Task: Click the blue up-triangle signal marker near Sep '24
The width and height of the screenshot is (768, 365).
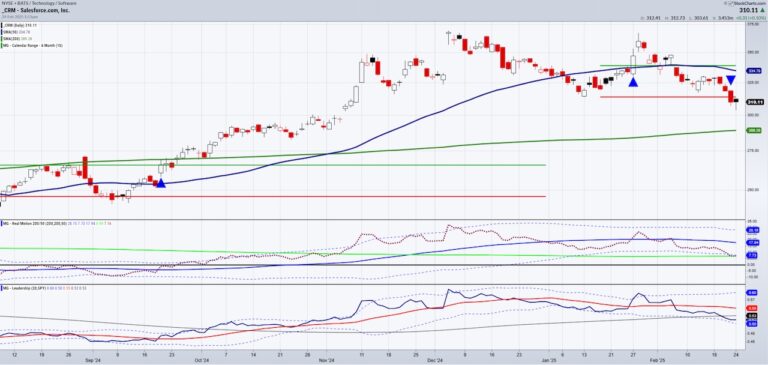Action: pos(161,183)
